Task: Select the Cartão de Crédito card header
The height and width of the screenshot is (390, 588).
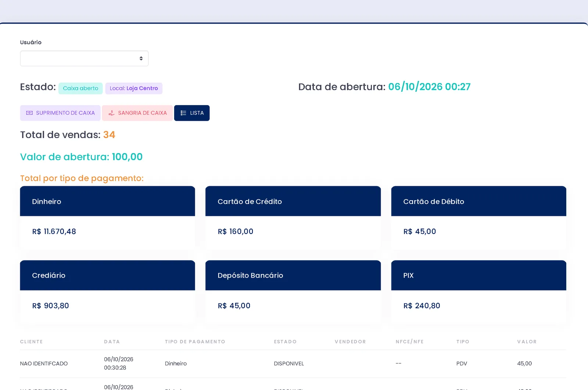Action: click(293, 201)
